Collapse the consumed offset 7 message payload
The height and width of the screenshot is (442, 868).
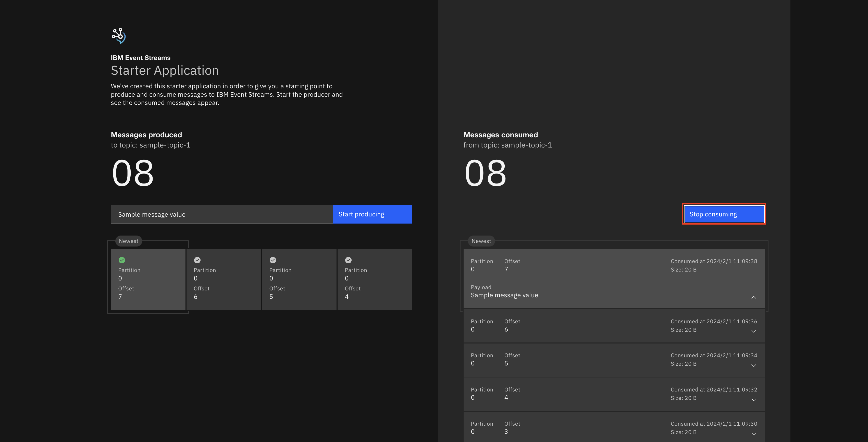click(753, 297)
